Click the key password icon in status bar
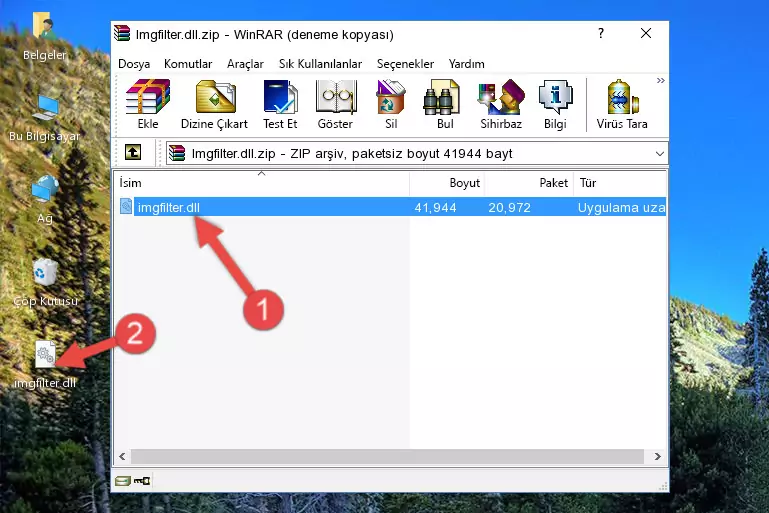Viewport: 769px width, 513px height. click(142, 481)
